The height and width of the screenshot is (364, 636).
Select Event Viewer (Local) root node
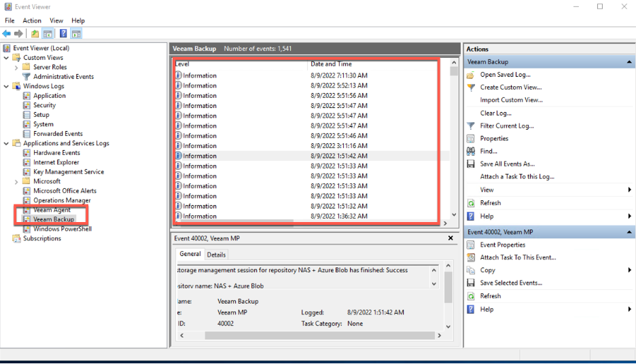pos(41,48)
